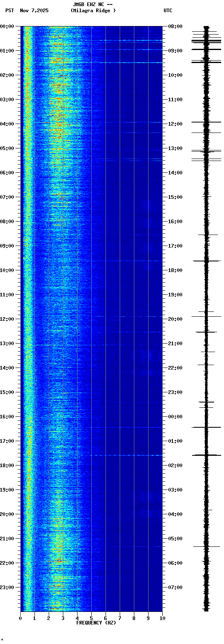Click the "12:00" UTC label on right axis
224x644 pixels.
point(175,124)
